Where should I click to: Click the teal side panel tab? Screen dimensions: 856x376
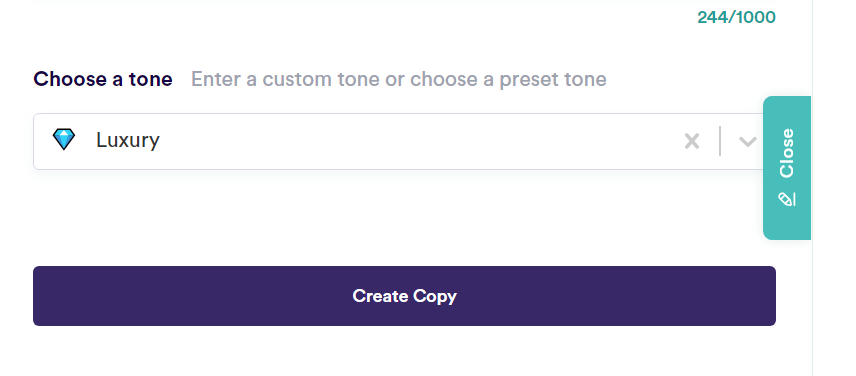(787, 168)
